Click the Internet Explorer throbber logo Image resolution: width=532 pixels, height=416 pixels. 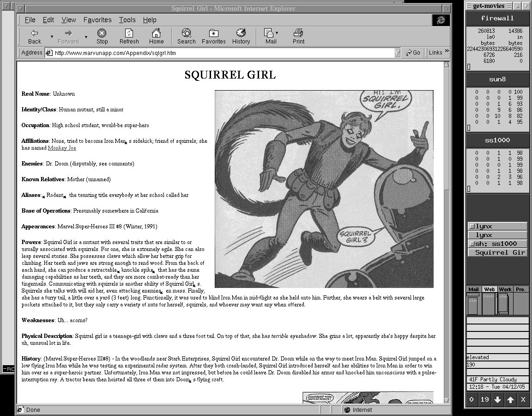pyautogui.click(x=441, y=20)
